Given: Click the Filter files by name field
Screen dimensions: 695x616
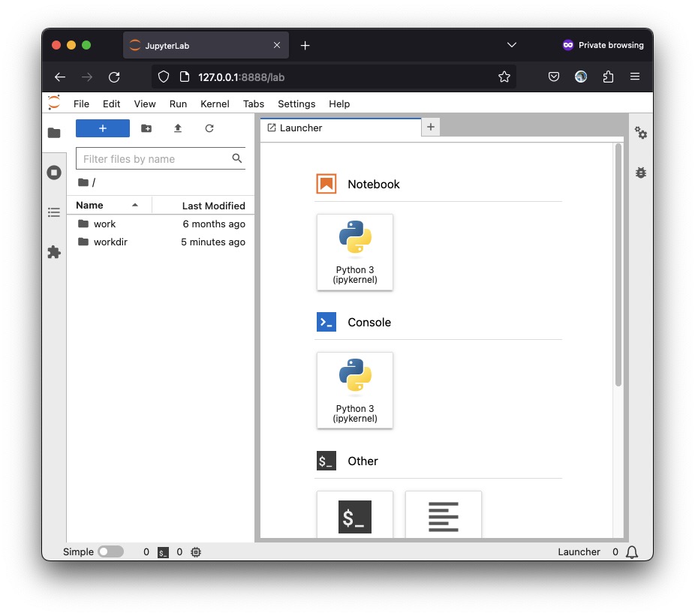Looking at the screenshot, I should [x=154, y=159].
